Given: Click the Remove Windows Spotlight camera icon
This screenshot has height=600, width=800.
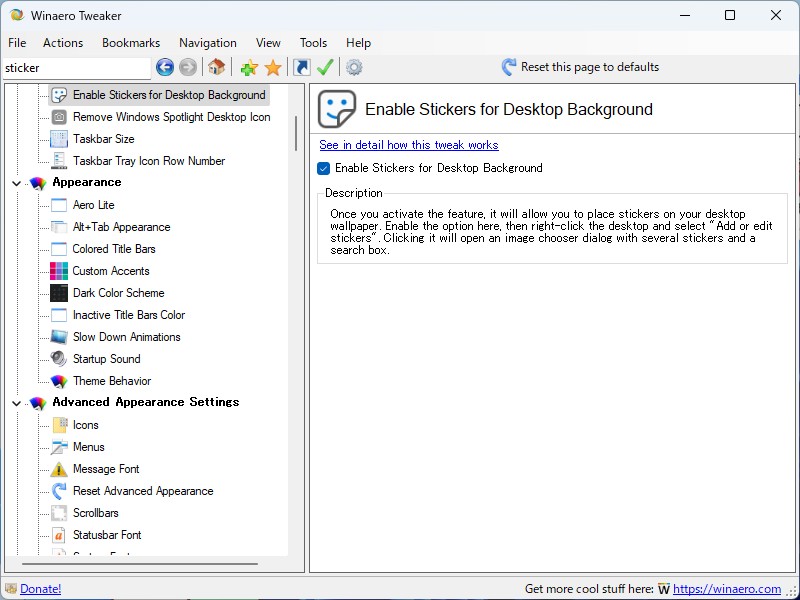Looking at the screenshot, I should pos(59,117).
